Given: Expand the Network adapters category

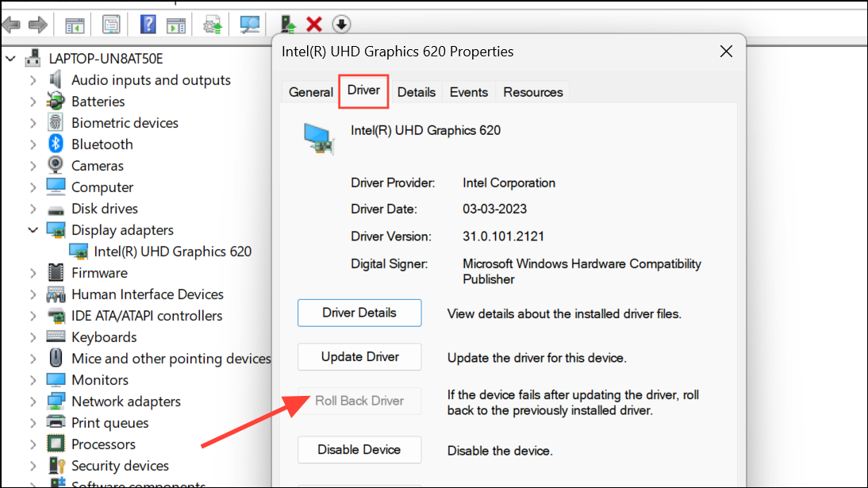Looking at the screenshot, I should tap(33, 402).
